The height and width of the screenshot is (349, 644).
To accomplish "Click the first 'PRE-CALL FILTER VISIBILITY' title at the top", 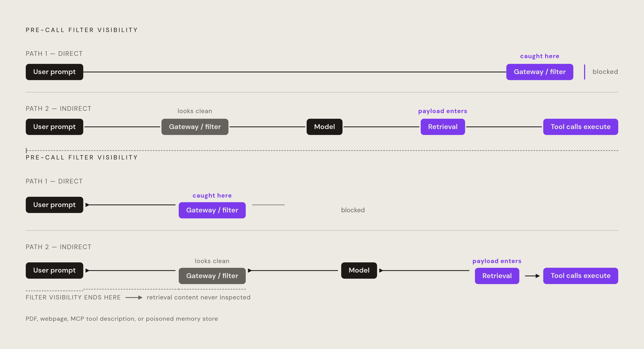I will point(82,30).
